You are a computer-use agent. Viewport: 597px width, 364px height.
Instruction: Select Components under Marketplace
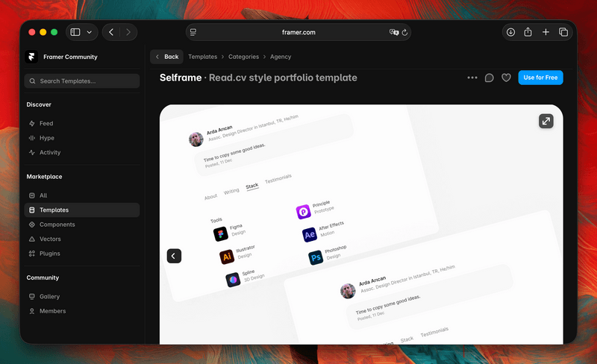(82, 225)
